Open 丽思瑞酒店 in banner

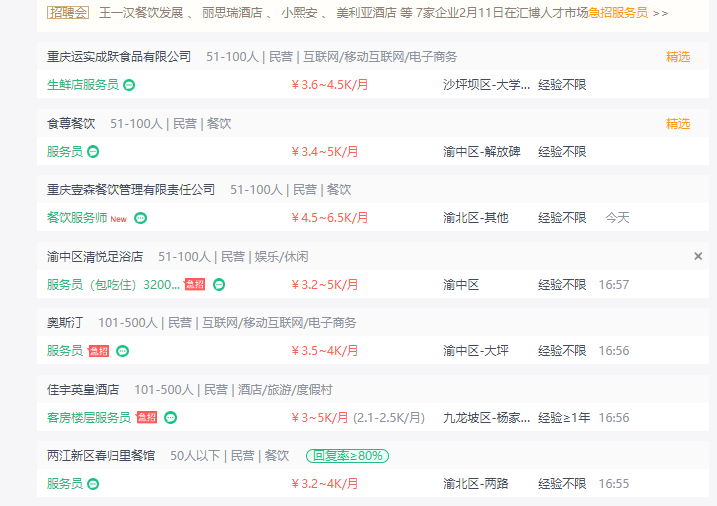pyautogui.click(x=232, y=13)
